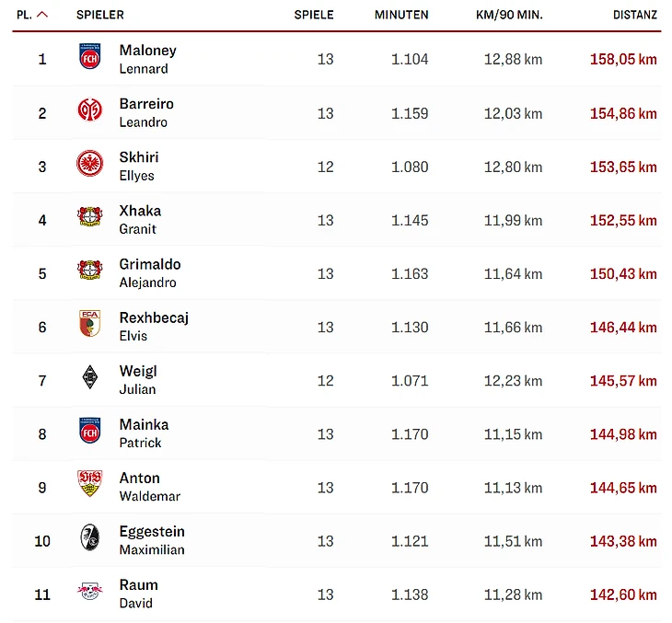The height and width of the screenshot is (623, 672).
Task: Sort table by DISTANZ column
Action: (635, 15)
